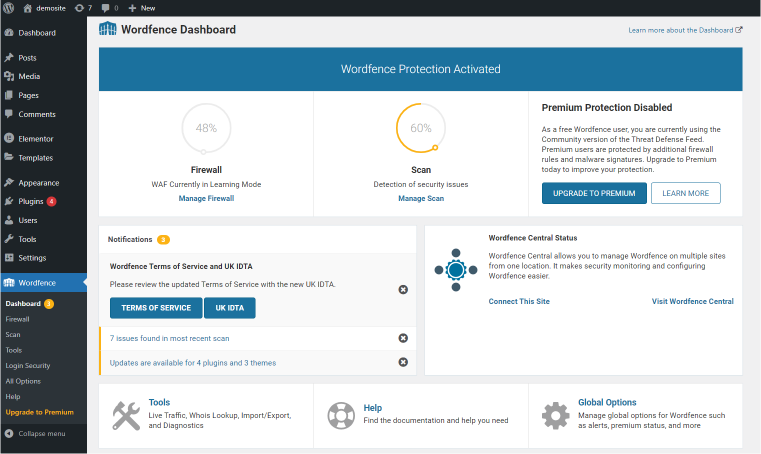Click the WordPress logo in admin bar
The image size is (761, 454).
[8, 8]
